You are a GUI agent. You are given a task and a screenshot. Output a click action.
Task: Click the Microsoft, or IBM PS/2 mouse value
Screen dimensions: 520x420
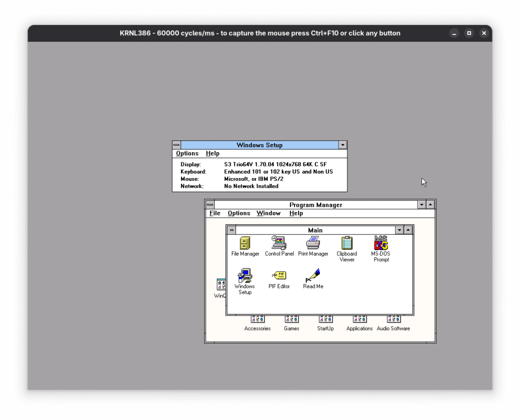(254, 179)
